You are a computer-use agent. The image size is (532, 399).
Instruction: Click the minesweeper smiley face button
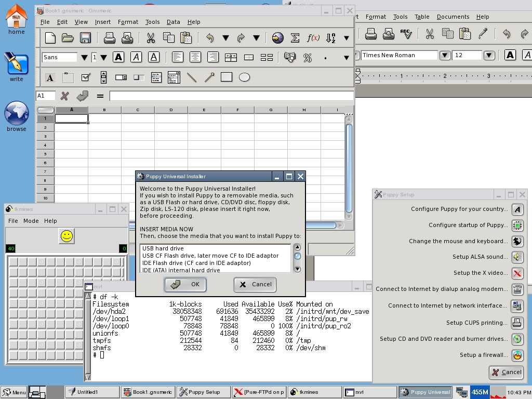[x=66, y=236]
